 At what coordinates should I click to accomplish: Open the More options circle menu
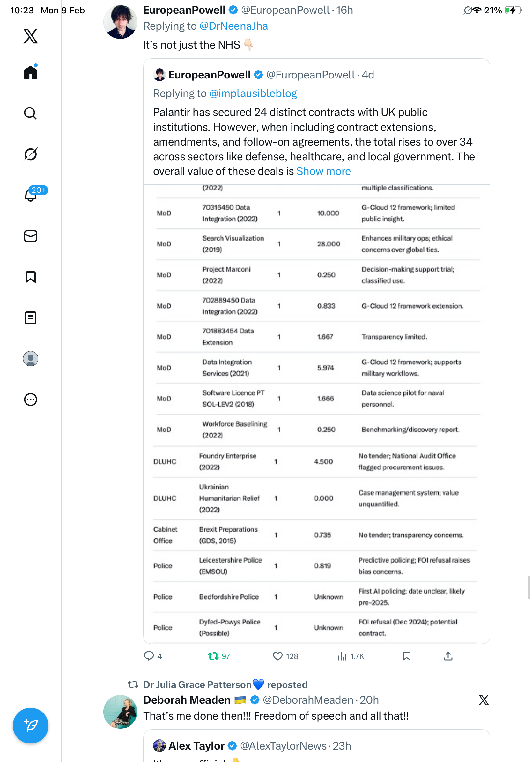point(31,400)
